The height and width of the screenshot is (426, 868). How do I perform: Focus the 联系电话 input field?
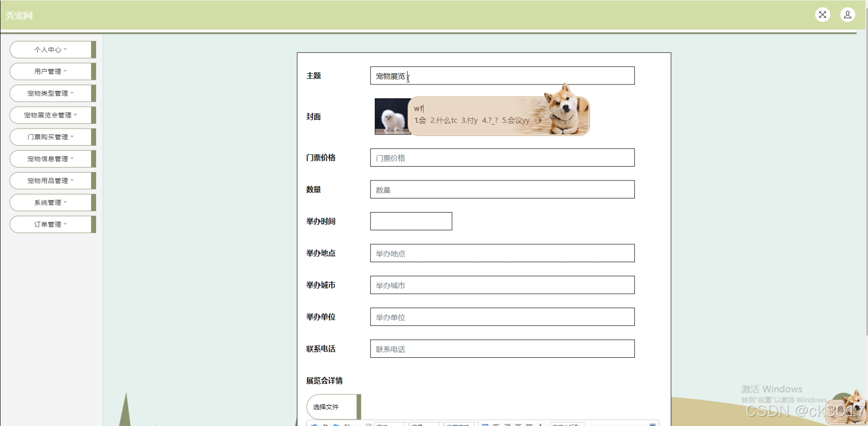tap(502, 349)
